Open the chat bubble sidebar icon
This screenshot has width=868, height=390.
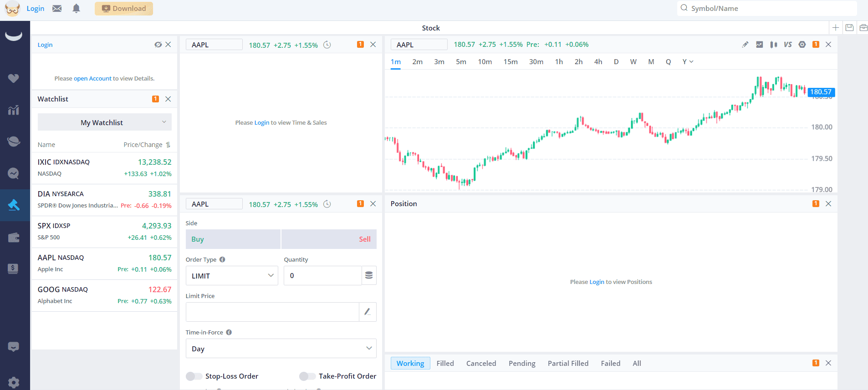tap(14, 173)
